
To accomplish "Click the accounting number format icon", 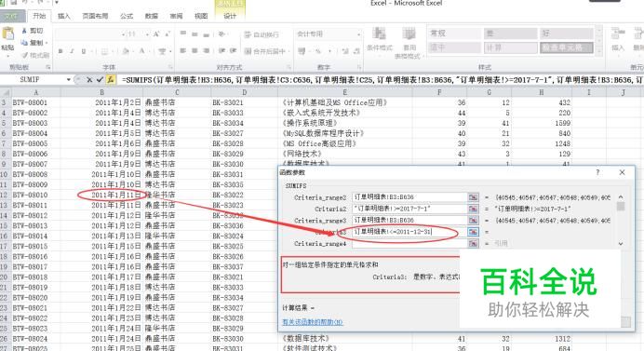I will [302, 51].
